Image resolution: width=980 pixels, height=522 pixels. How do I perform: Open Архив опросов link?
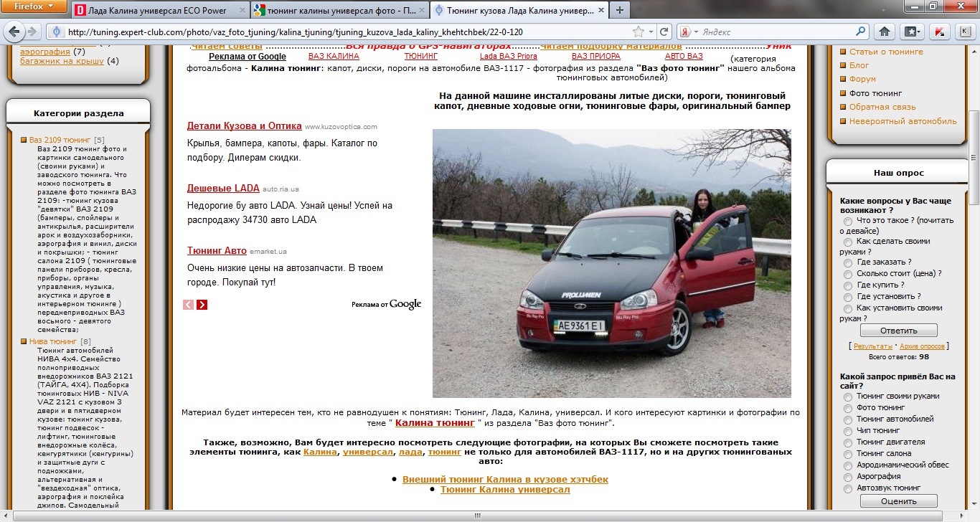[x=923, y=346]
